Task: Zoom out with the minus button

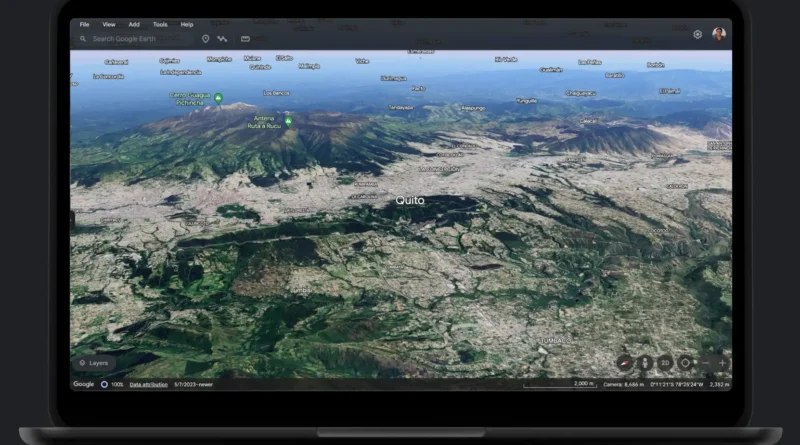Action: 706,363
